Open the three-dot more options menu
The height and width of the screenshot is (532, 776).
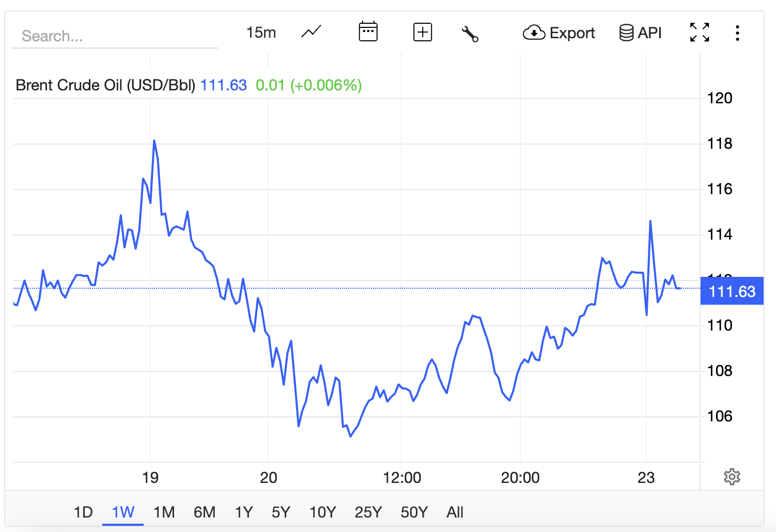pyautogui.click(x=737, y=33)
